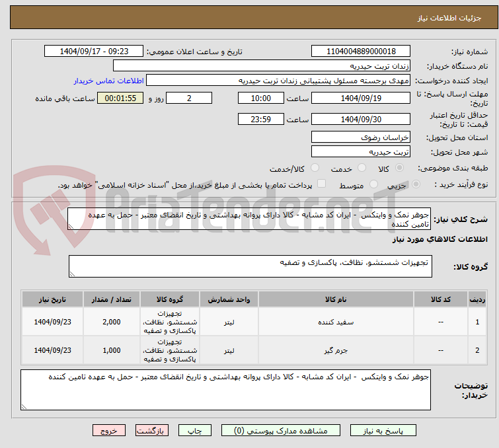Click the پاسخ به نیاز button

pyautogui.click(x=383, y=431)
